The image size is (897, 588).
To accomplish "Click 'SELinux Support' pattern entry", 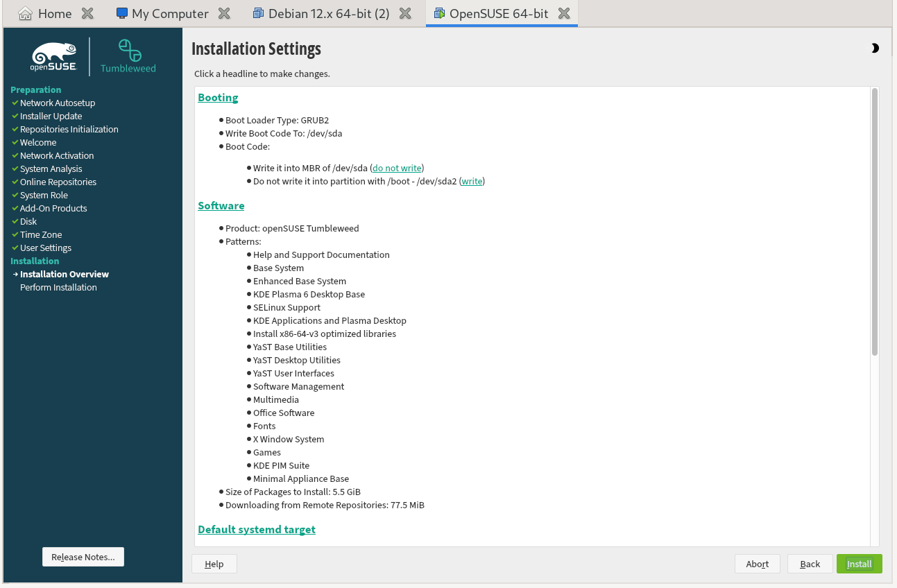I will 287,308.
